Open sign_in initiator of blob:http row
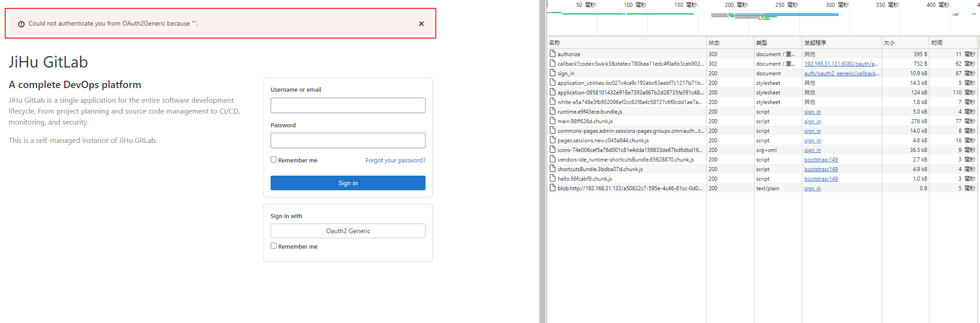The image size is (980, 323). pos(812,188)
